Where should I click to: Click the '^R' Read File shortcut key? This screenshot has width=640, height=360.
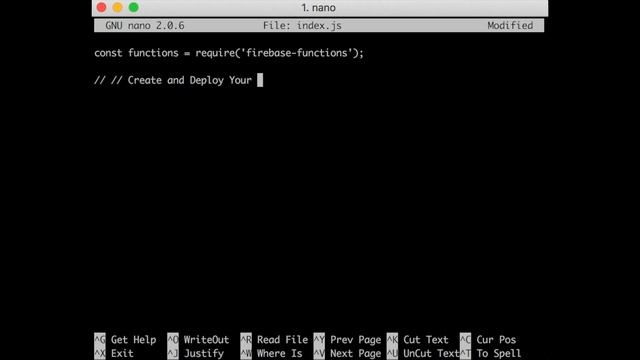pos(246,340)
